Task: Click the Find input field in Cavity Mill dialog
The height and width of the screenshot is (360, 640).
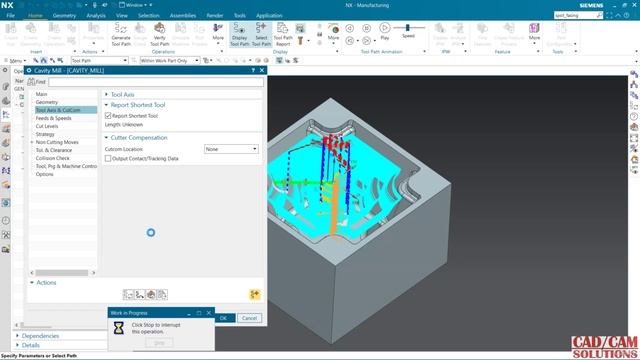Action: (x=156, y=82)
